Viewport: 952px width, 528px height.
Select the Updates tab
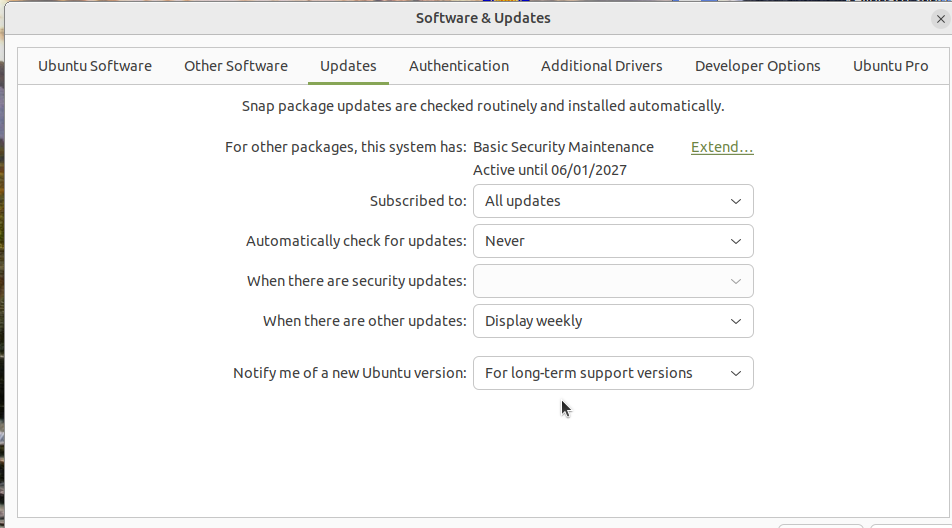click(348, 66)
